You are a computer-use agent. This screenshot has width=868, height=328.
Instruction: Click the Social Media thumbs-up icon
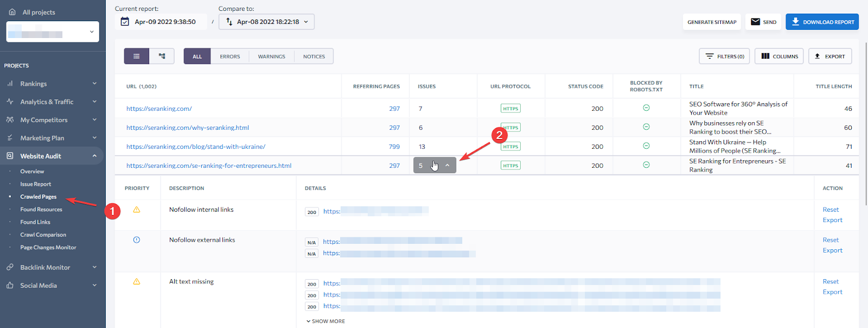point(10,285)
